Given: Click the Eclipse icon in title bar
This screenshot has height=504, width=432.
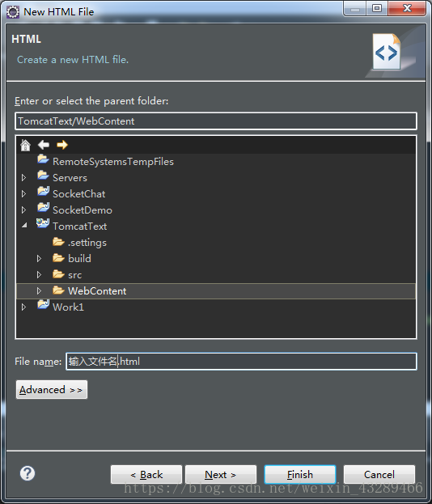Looking at the screenshot, I should (x=13, y=12).
